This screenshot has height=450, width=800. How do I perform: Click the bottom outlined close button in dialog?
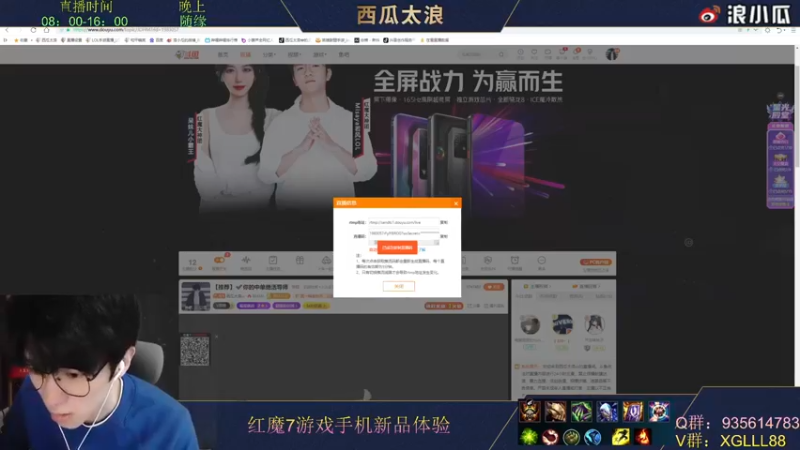point(398,286)
